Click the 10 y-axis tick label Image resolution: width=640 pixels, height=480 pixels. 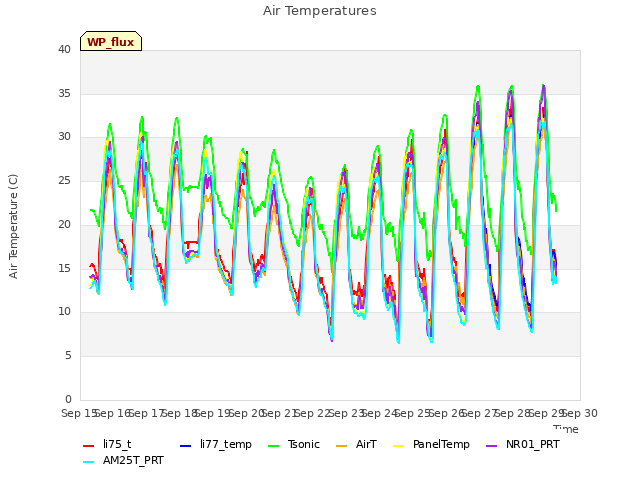[64, 312]
